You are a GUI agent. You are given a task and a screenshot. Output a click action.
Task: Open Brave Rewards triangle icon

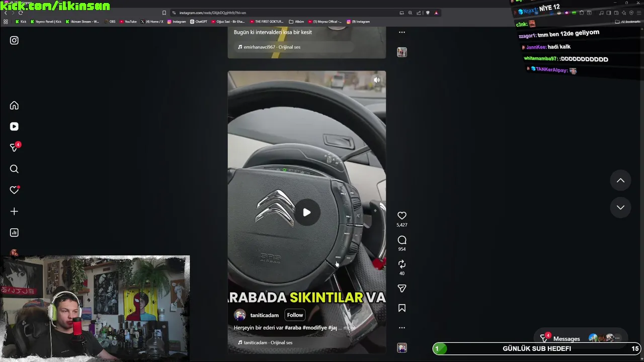[436, 13]
